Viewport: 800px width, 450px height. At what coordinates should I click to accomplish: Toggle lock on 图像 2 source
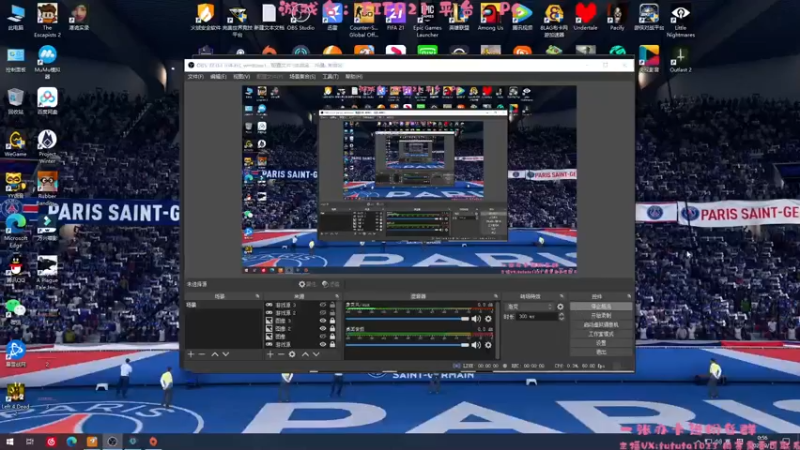333,329
